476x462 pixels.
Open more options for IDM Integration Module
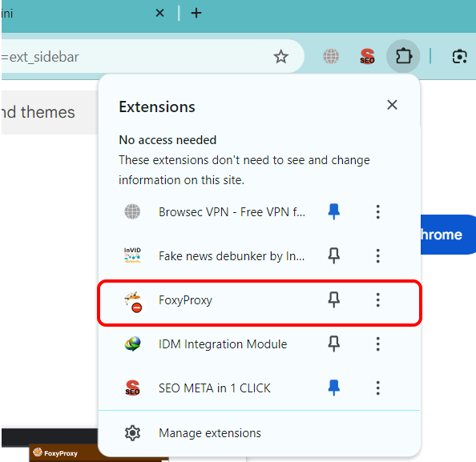click(377, 343)
